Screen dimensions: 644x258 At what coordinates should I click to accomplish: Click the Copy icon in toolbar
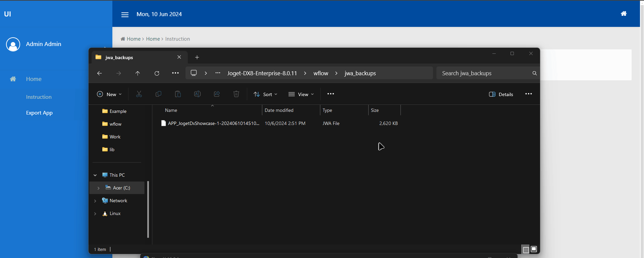[x=158, y=94]
